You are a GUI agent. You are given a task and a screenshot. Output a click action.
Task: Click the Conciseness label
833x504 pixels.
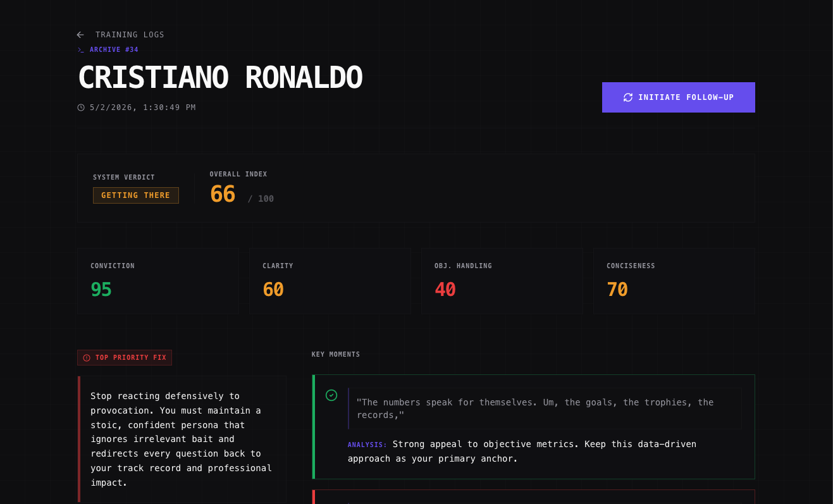click(x=631, y=266)
